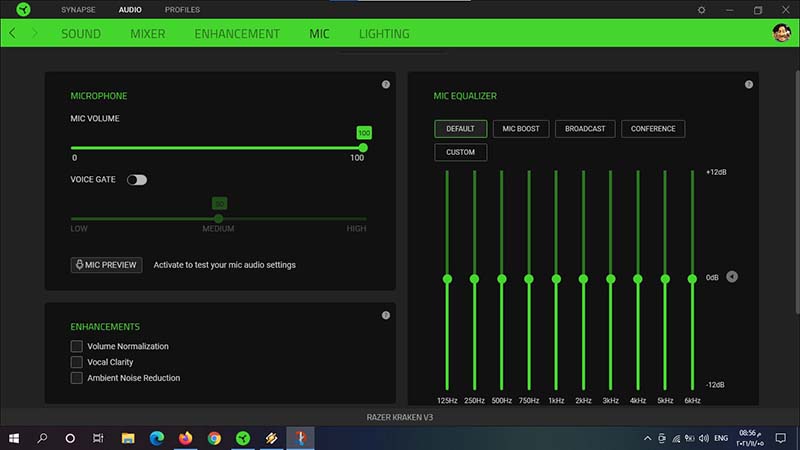Open Razer Synapse from the taskbar
The height and width of the screenshot is (450, 800).
click(x=242, y=438)
